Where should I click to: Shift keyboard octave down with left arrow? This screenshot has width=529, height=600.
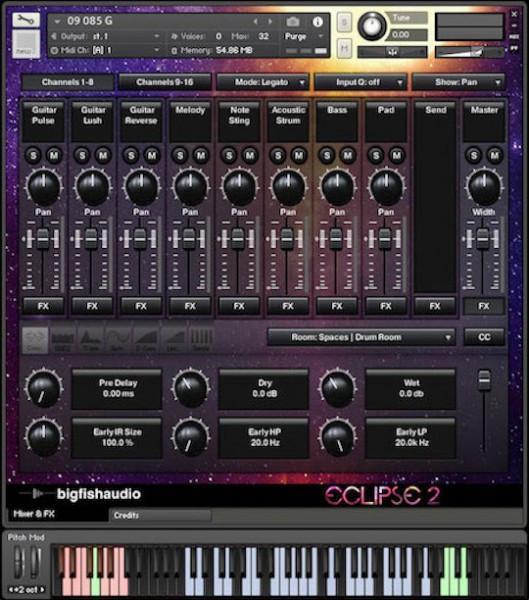coord(10,589)
